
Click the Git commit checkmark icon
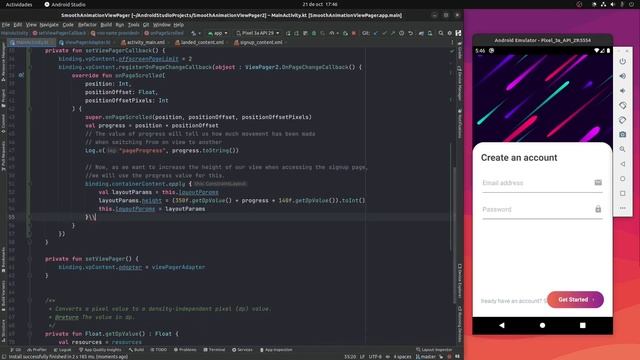[384, 33]
